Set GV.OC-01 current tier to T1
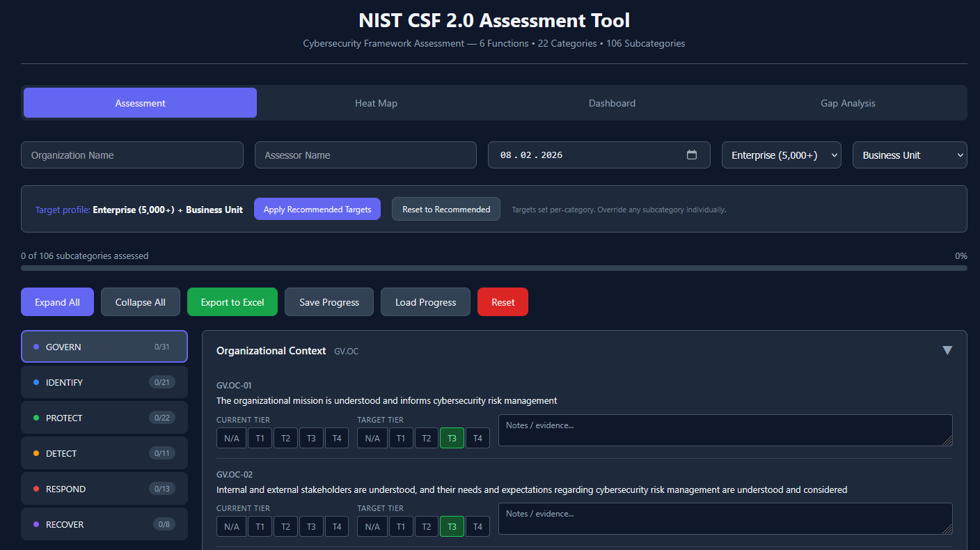980x550 pixels. point(260,438)
